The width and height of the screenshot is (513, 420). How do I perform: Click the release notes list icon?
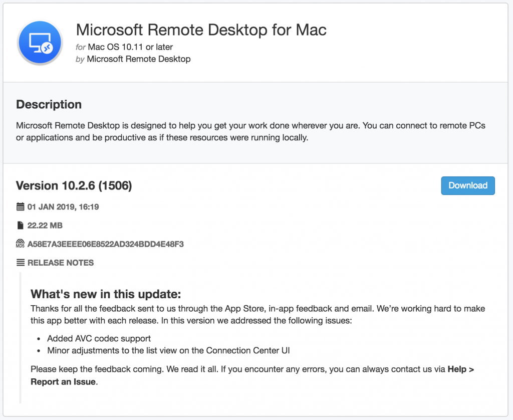pos(20,263)
